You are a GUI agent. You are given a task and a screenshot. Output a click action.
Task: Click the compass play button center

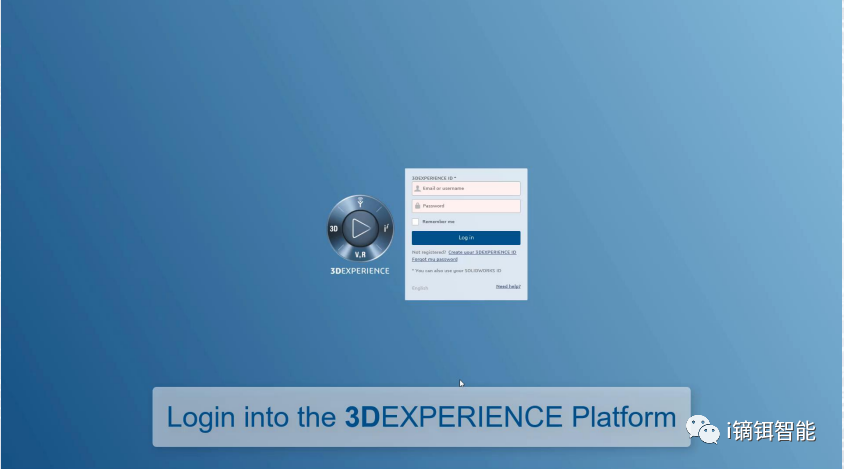coord(360,228)
